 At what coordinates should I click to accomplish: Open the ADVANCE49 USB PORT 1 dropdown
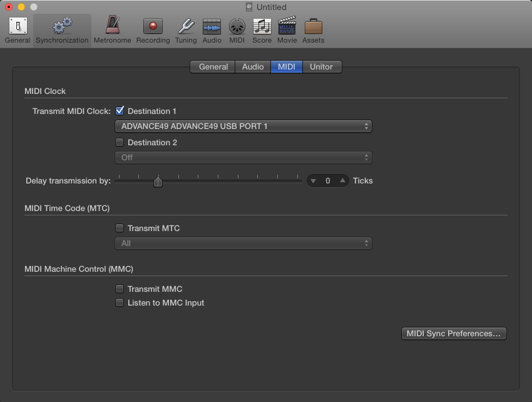pos(243,126)
